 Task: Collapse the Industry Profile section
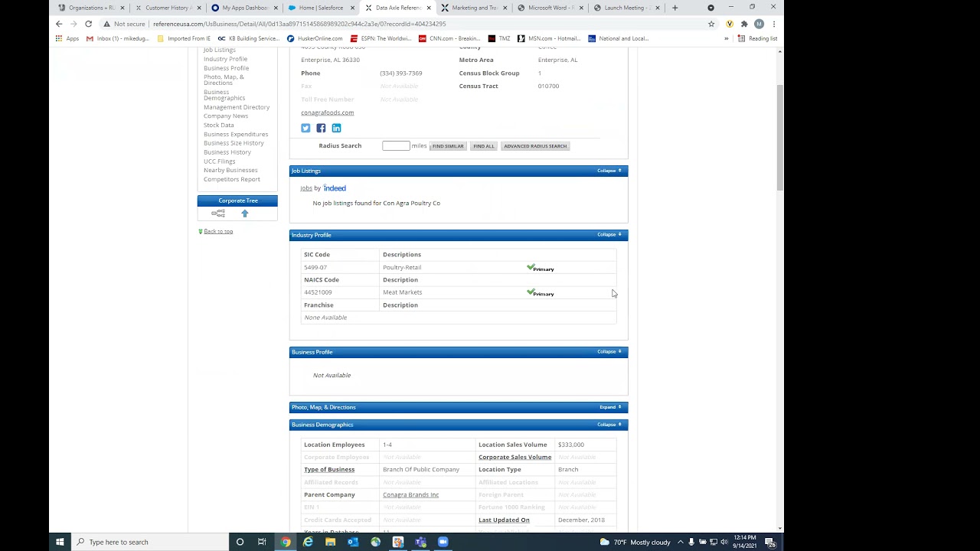609,235
